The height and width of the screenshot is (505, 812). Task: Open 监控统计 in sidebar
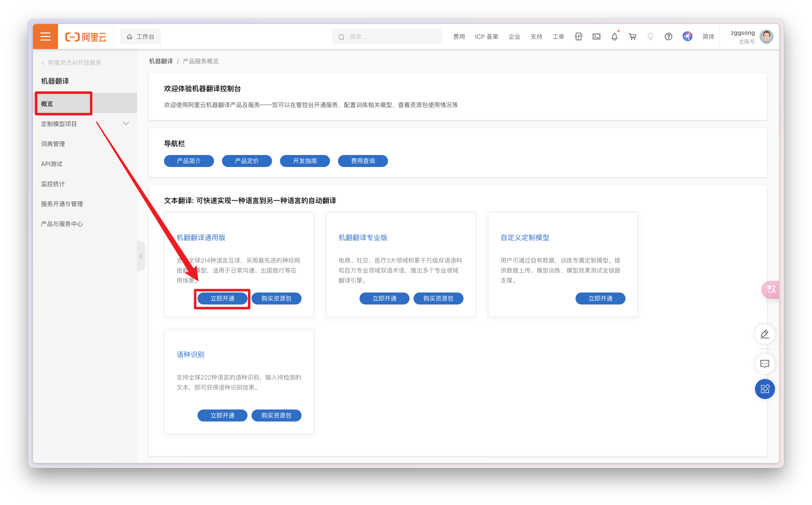click(x=53, y=184)
